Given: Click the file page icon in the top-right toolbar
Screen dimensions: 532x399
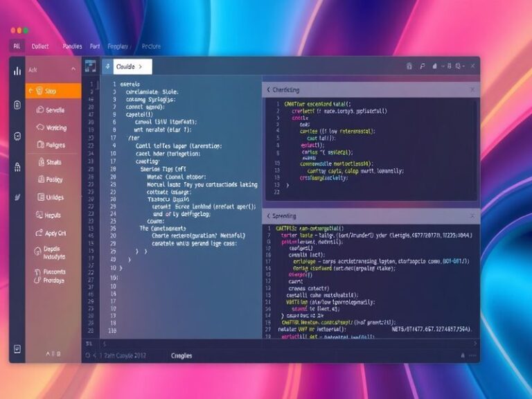Looking at the screenshot, I should click(434, 66).
